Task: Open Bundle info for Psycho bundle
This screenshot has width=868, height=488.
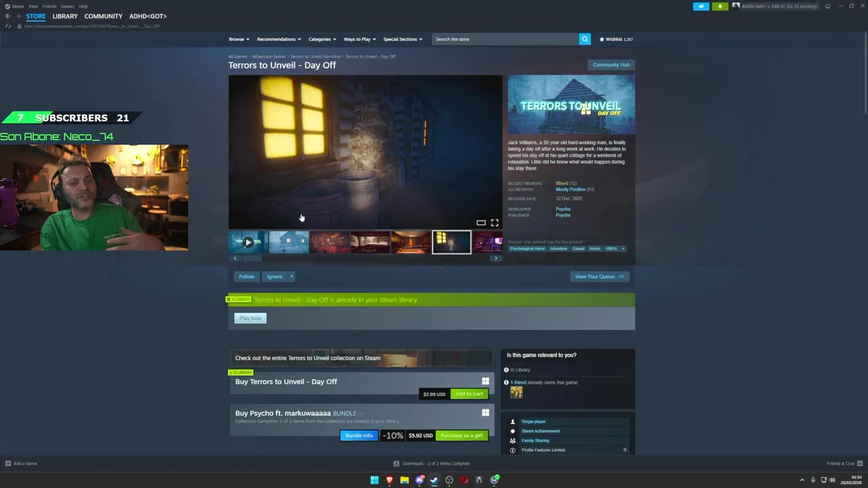Action: (359, 436)
